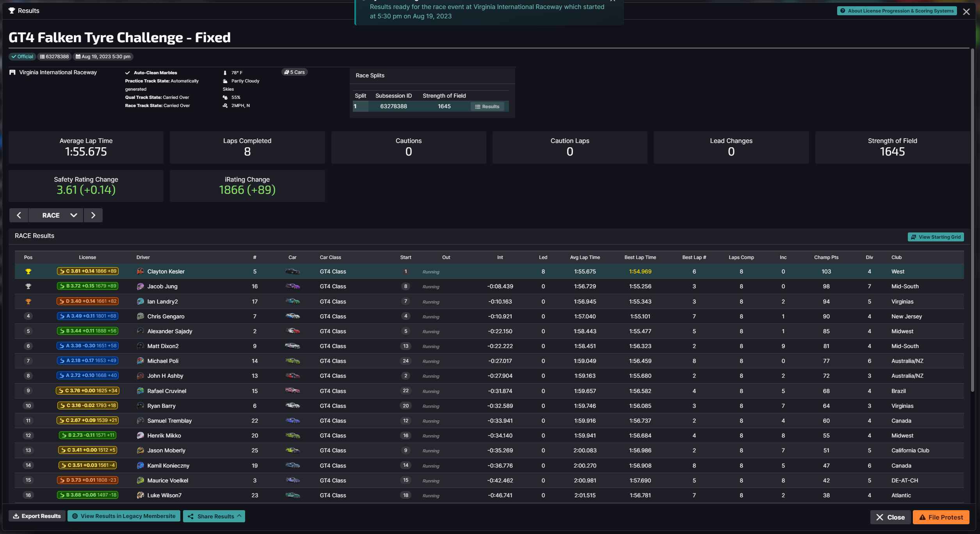Click driver name Jason Moberly
Image resolution: width=980 pixels, height=534 pixels.
coord(166,450)
